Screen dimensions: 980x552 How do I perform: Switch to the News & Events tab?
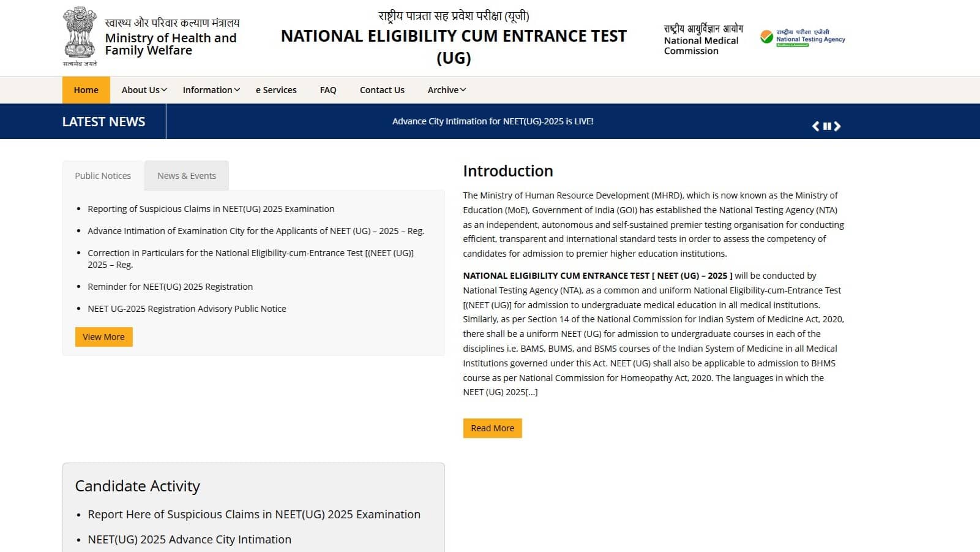tap(186, 175)
